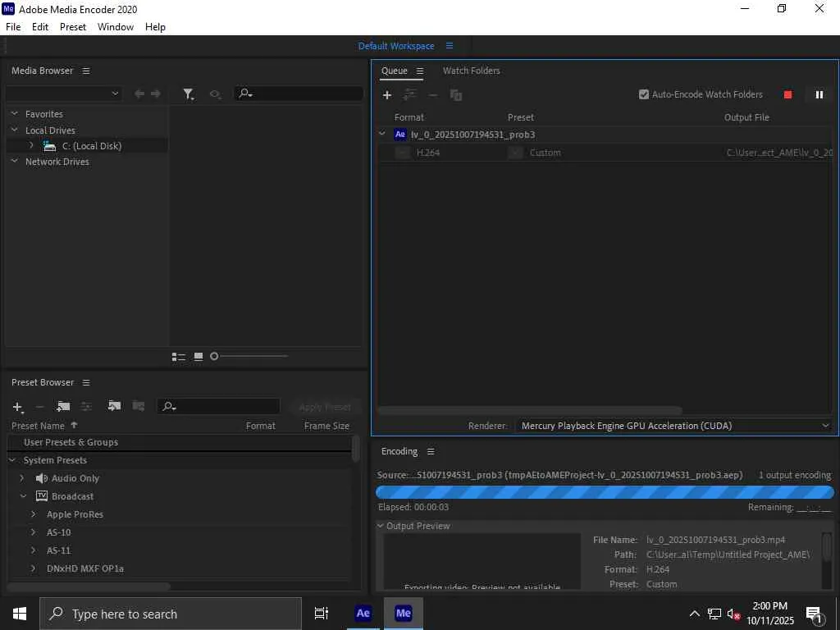Collapse the Output Preview section
840x630 pixels.
[381, 526]
